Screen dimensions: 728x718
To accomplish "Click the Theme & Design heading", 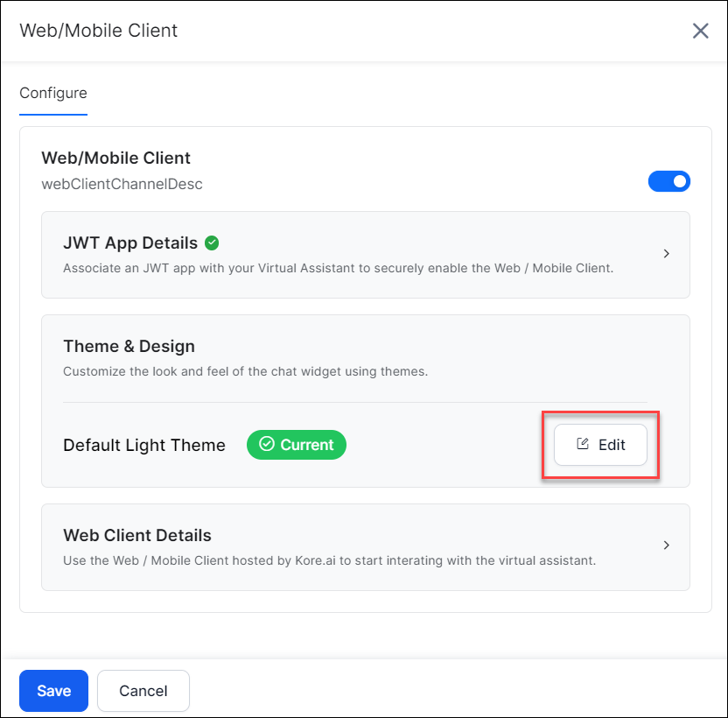I will pos(129,346).
